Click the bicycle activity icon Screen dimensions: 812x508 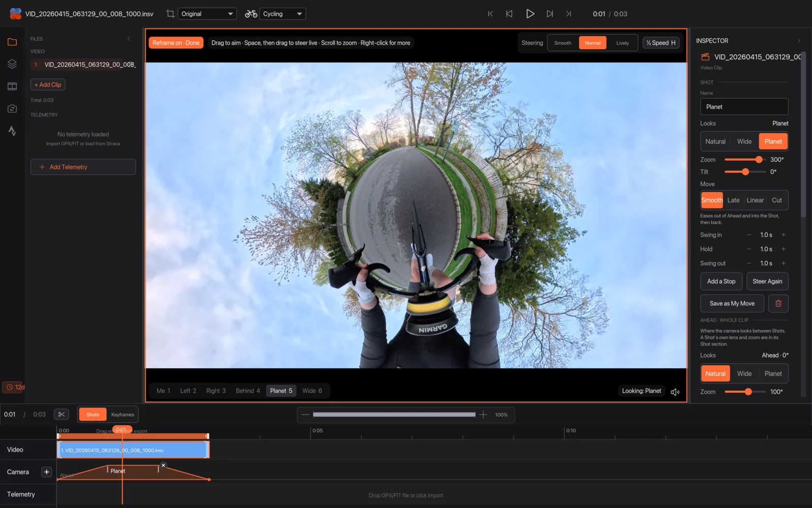(251, 14)
